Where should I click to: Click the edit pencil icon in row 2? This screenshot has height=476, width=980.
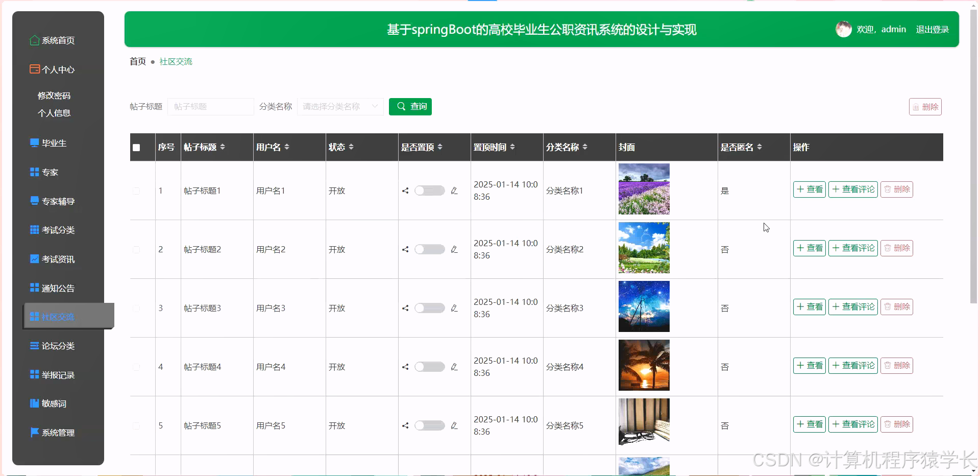pos(454,249)
